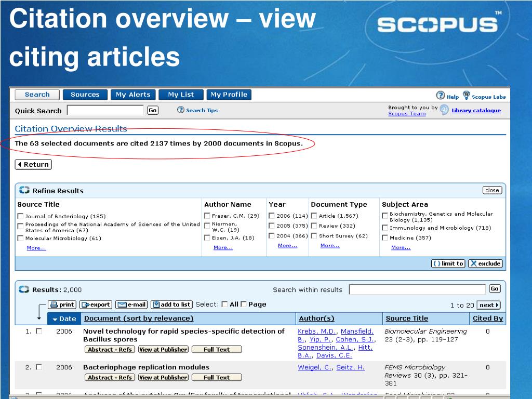The image size is (532, 399).
Task: Sort results by Date column
Action: (64, 319)
